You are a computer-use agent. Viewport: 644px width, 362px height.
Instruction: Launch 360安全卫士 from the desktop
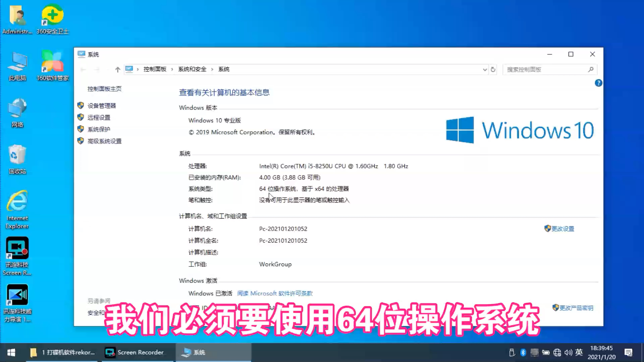[52, 15]
